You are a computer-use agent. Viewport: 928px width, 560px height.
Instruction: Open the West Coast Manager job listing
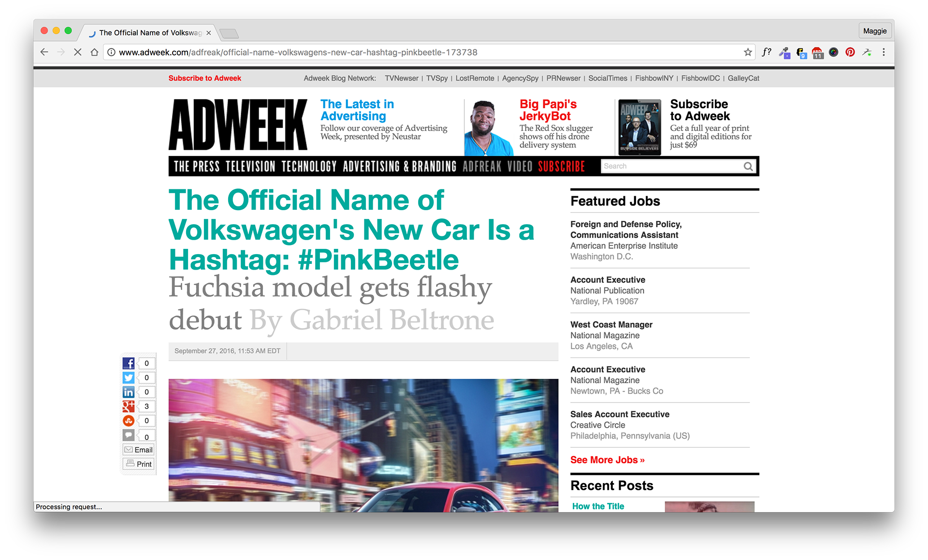(x=611, y=325)
